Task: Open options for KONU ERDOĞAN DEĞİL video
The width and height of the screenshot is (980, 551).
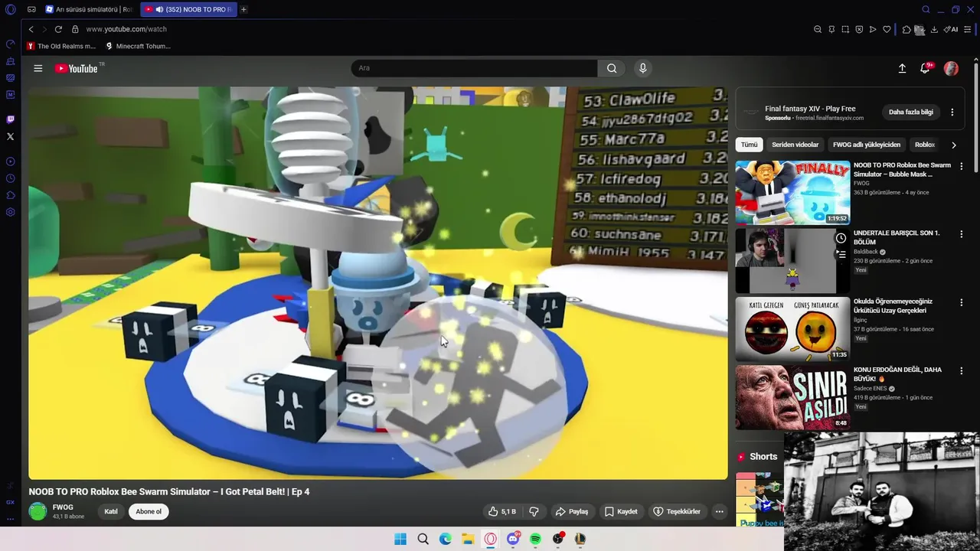Action: pos(962,370)
